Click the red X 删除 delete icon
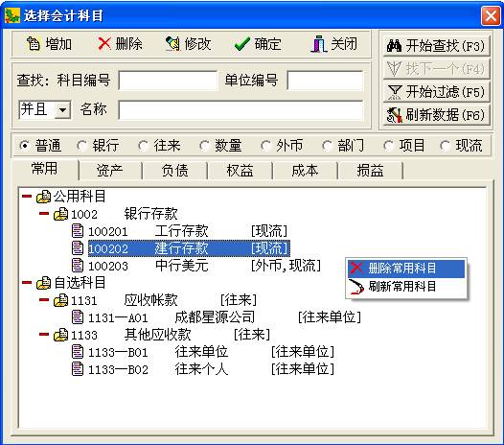 pos(104,43)
